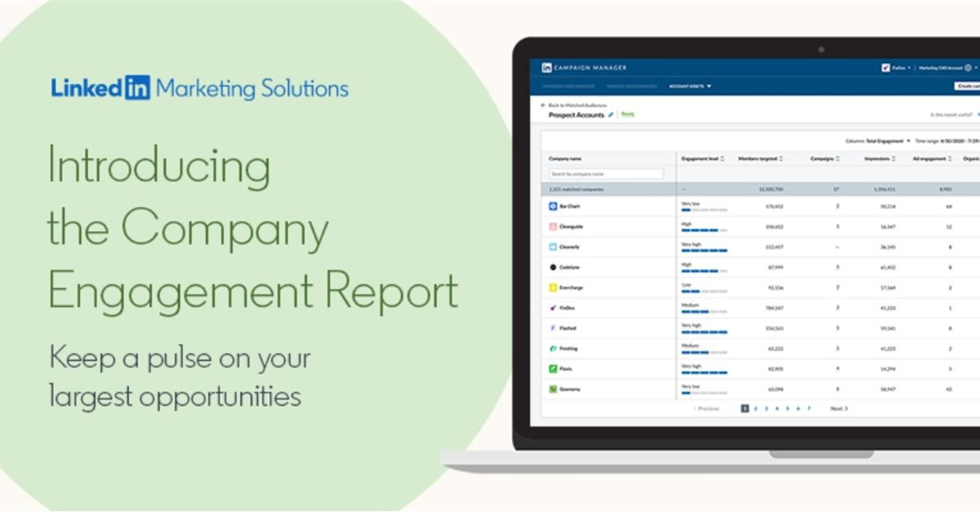Screen dimensions: 980x513
Task: Click the Evercharge Low engagement bar
Action: 704,291
